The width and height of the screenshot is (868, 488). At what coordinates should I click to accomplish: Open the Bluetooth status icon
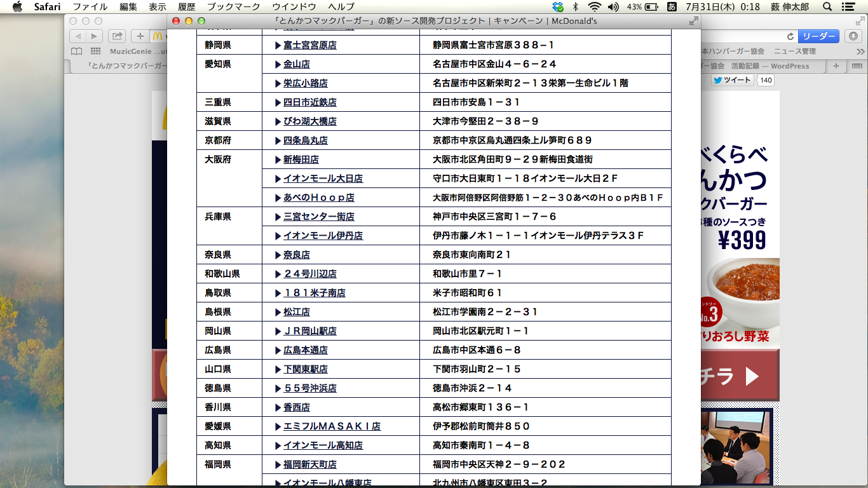tap(576, 7)
